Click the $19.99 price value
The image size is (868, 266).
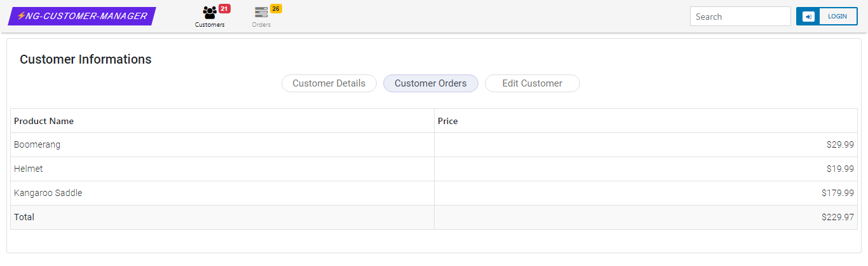[x=840, y=169]
